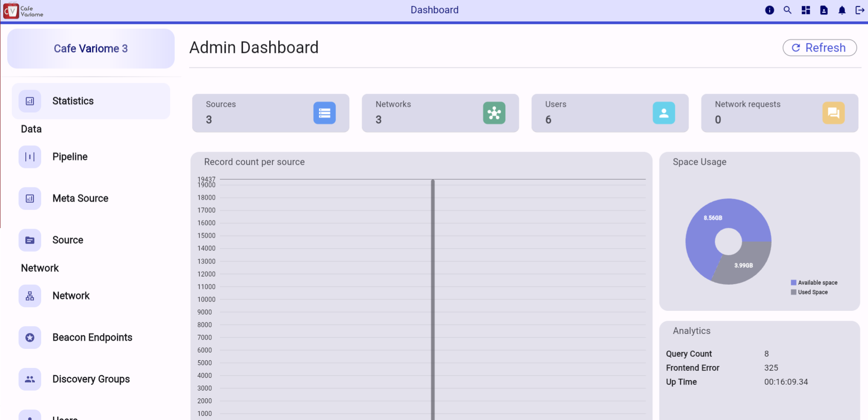Click the dashboard grid icon in header
This screenshot has height=420, width=868.
[806, 10]
